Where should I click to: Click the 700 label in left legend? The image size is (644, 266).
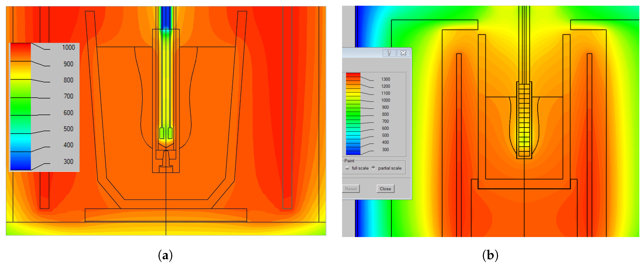coord(68,96)
